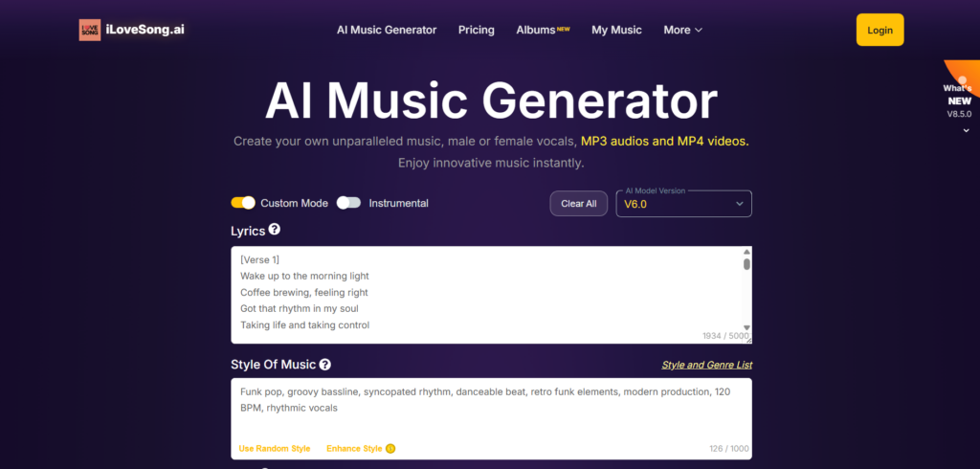The width and height of the screenshot is (980, 469).
Task: Expand the What's NEW chevron arrow
Action: (967, 131)
